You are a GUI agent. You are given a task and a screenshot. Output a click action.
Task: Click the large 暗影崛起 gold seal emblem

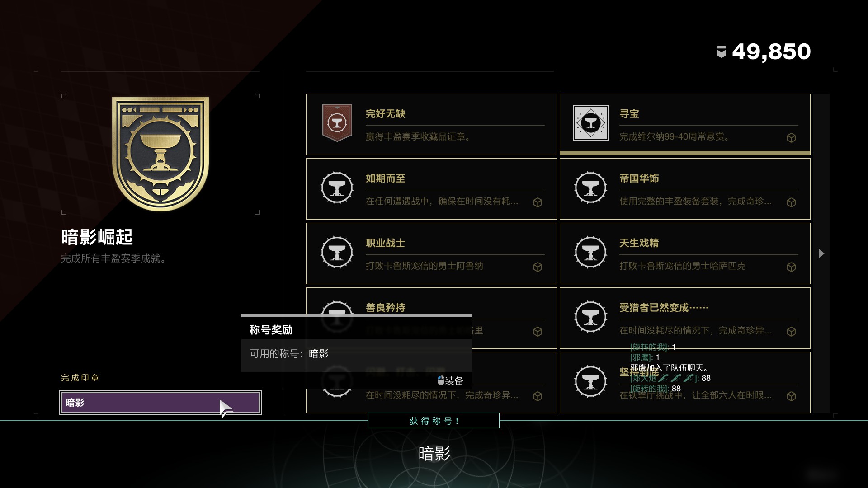click(x=160, y=154)
